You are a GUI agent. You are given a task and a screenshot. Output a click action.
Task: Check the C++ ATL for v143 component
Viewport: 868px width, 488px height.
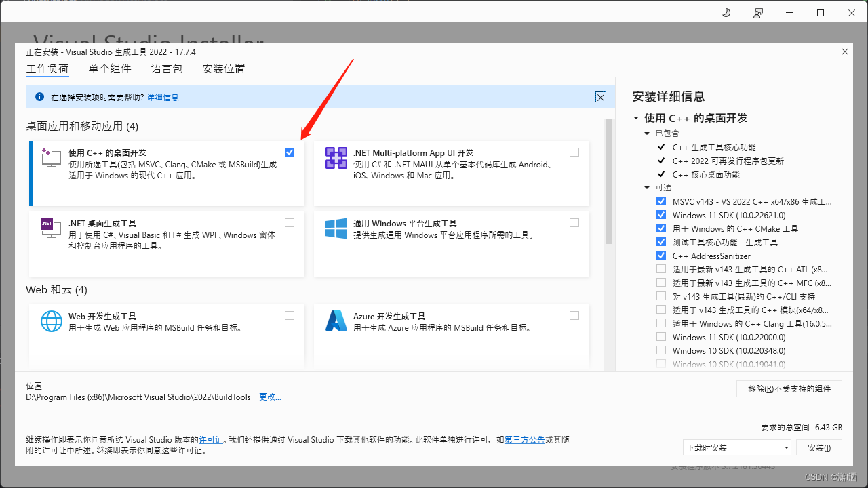[661, 269]
